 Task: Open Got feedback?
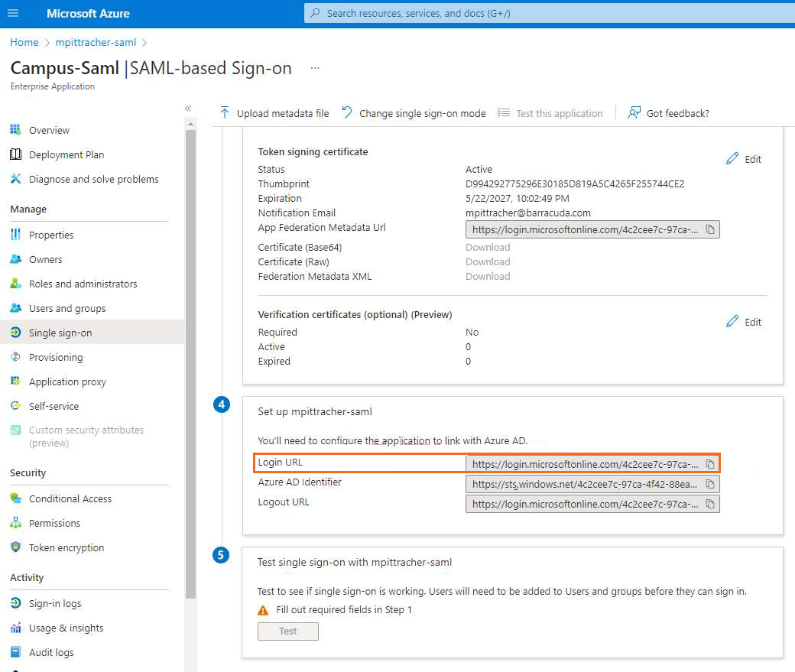click(669, 113)
